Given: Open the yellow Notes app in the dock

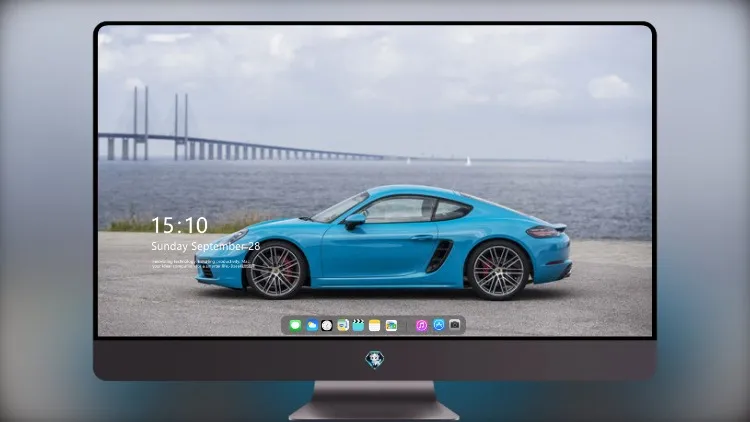Looking at the screenshot, I should pyautogui.click(x=375, y=325).
